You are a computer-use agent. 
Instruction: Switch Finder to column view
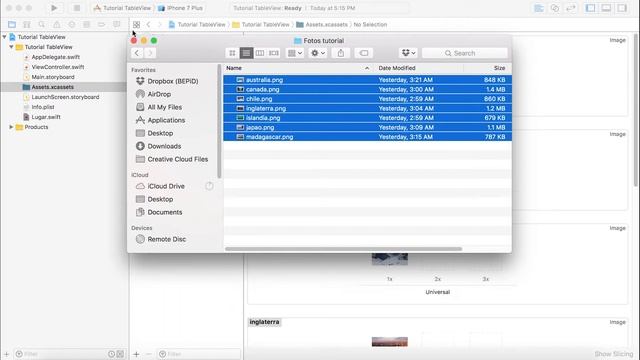[x=260, y=53]
